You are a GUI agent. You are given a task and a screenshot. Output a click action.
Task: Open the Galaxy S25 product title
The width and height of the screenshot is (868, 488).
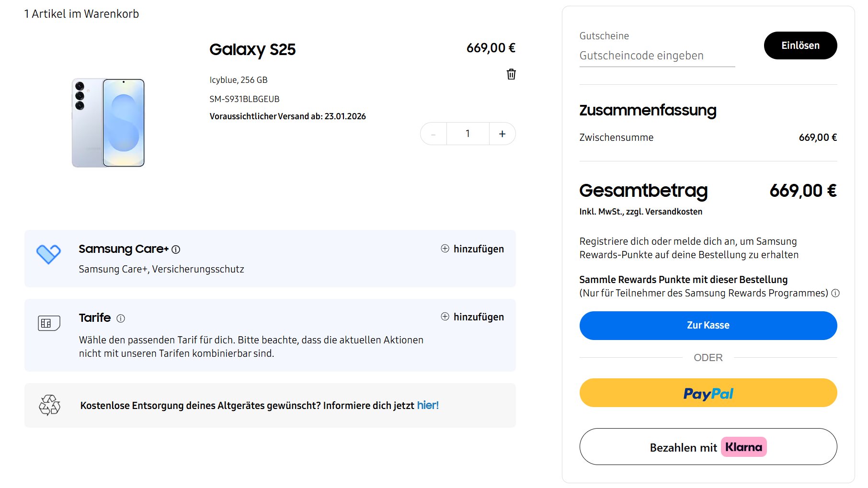pos(252,50)
